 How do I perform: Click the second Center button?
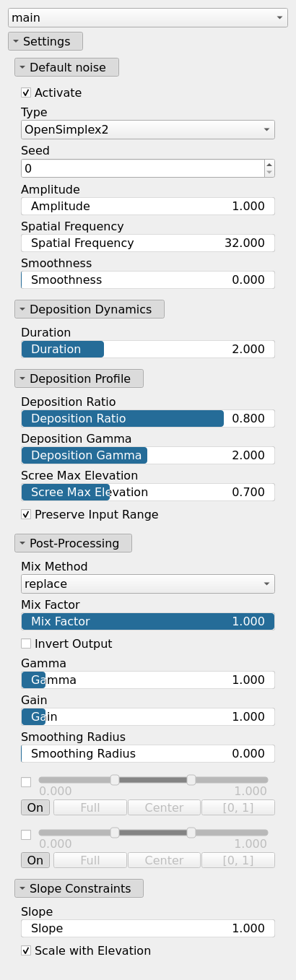click(164, 860)
